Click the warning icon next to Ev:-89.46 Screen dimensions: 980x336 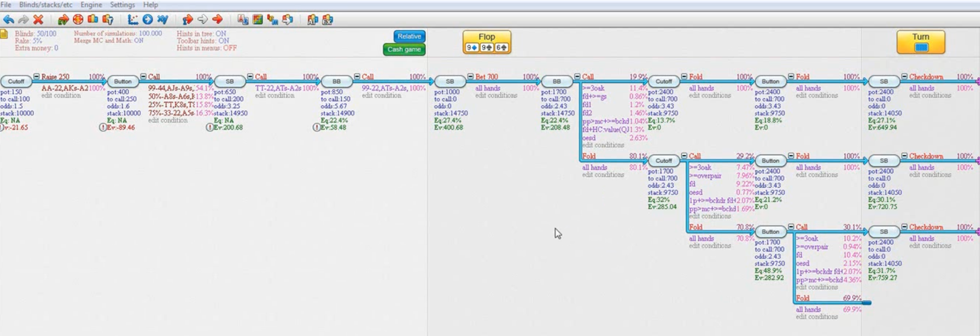[102, 127]
